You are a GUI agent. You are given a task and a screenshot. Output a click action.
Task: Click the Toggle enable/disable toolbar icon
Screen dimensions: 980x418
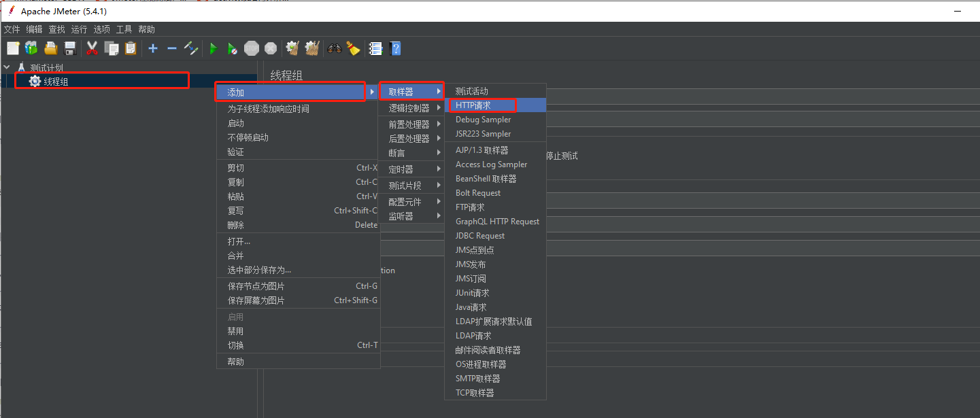pos(191,48)
